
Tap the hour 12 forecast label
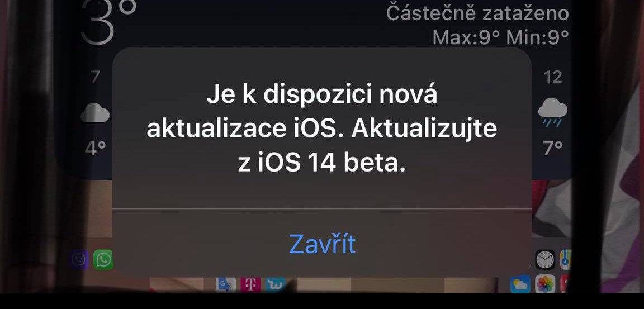point(553,77)
